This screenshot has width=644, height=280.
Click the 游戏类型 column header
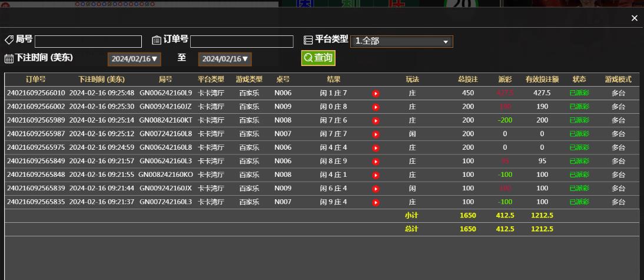click(x=250, y=80)
